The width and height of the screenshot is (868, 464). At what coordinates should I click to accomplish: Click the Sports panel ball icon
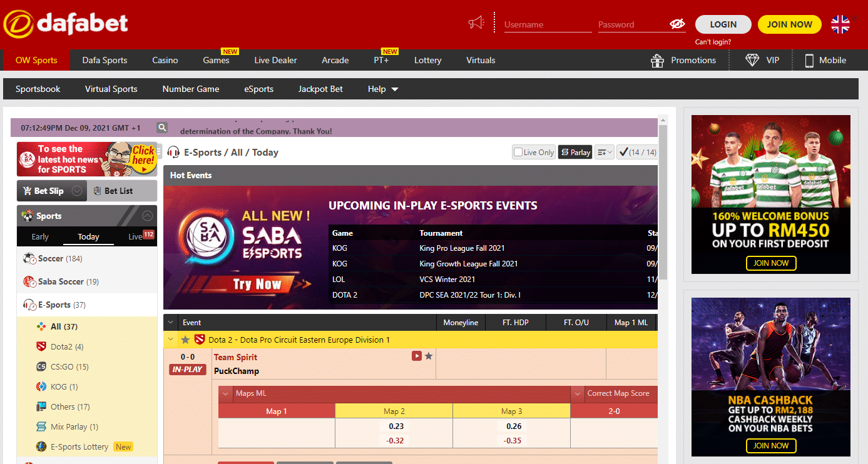coord(28,216)
